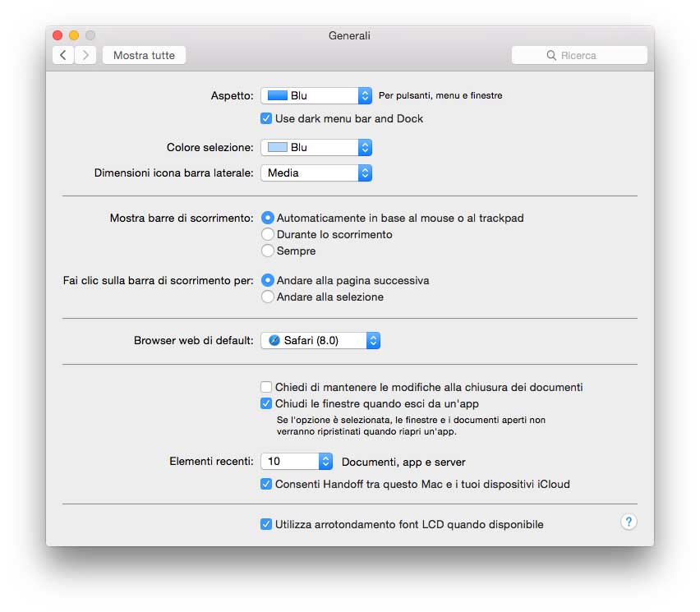
Task: Click the Safari compass icon
Action: (274, 340)
